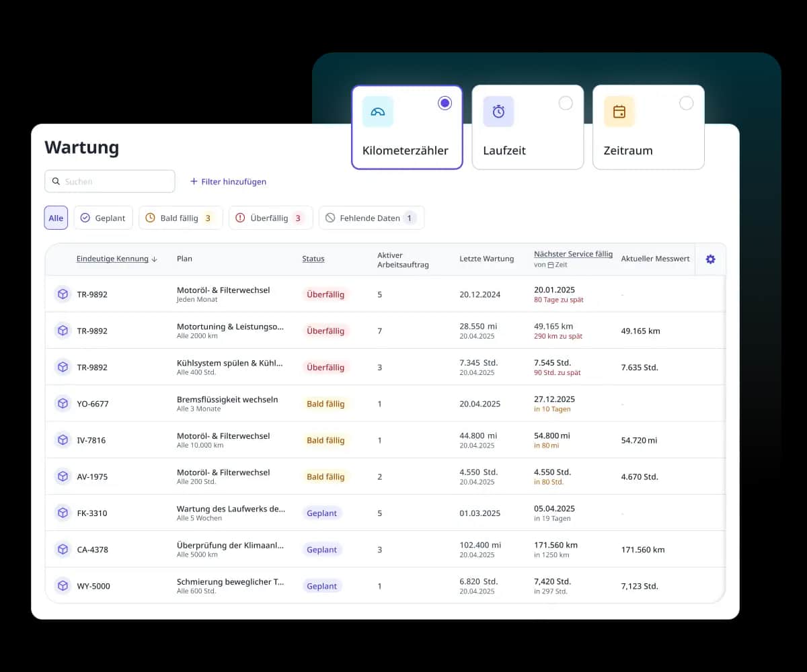This screenshot has width=807, height=672.
Task: Switch to the Überfällig filter tab
Action: pos(270,218)
